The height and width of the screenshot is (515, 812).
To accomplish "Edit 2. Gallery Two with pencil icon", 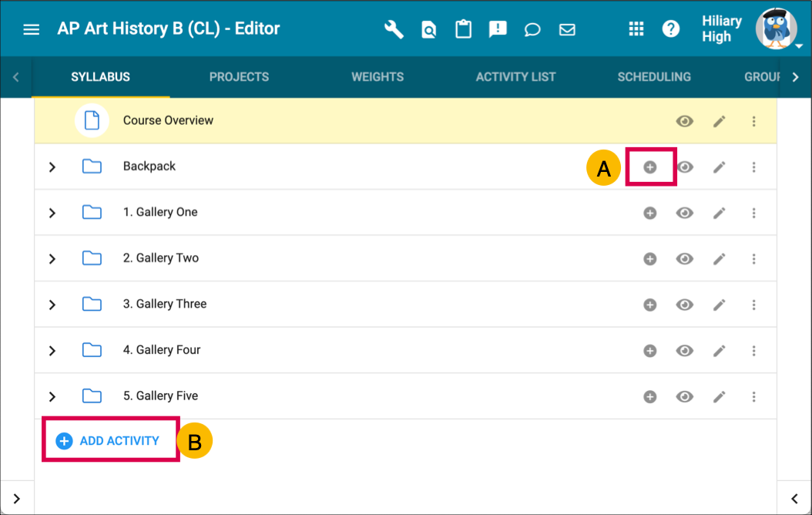I will point(720,259).
